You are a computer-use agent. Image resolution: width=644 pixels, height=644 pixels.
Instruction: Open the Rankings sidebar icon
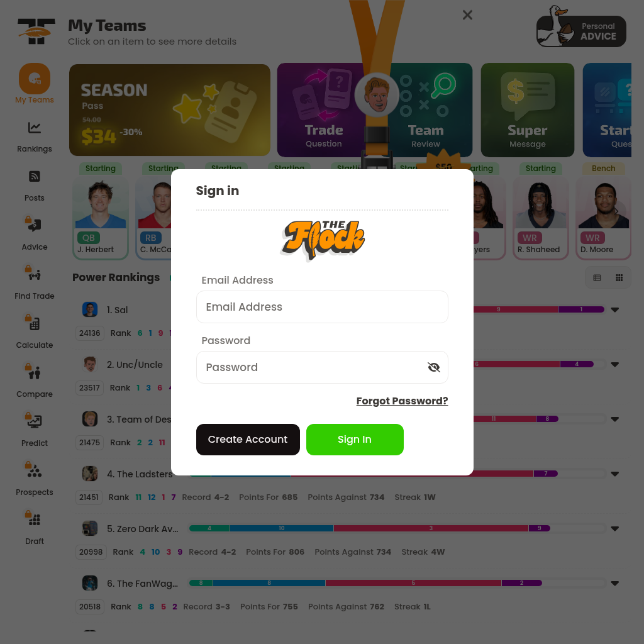[x=35, y=128]
